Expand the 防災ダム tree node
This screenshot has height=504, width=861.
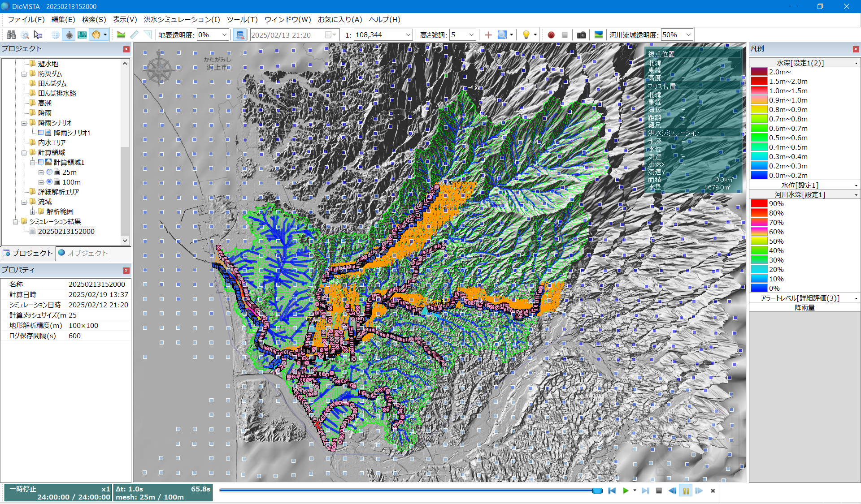24,74
